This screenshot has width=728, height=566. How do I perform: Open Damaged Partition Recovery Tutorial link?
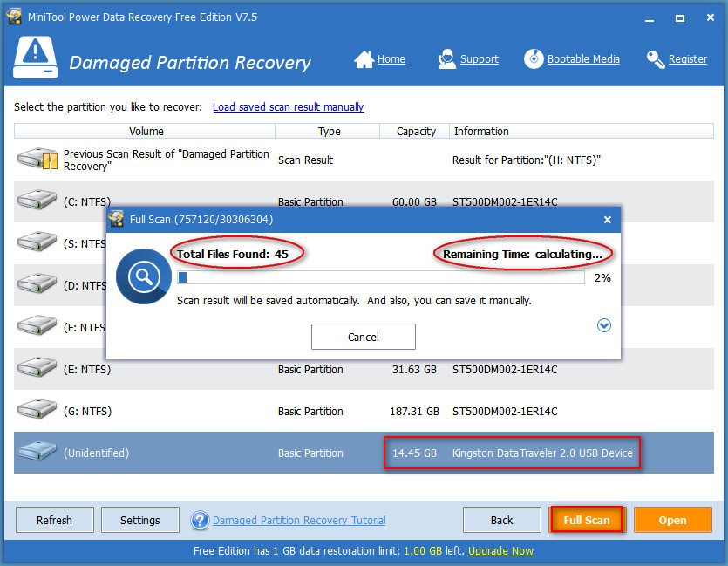[x=299, y=520]
